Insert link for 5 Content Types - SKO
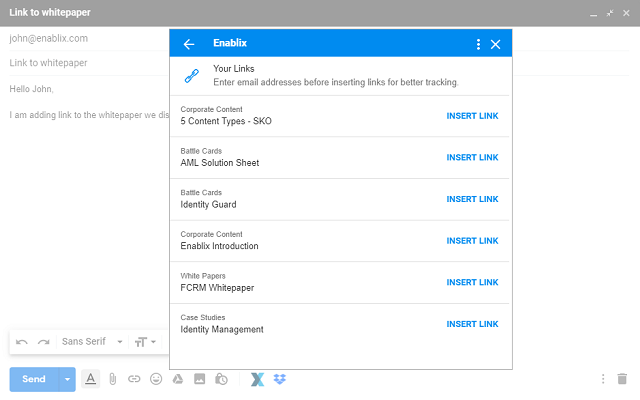 point(472,116)
